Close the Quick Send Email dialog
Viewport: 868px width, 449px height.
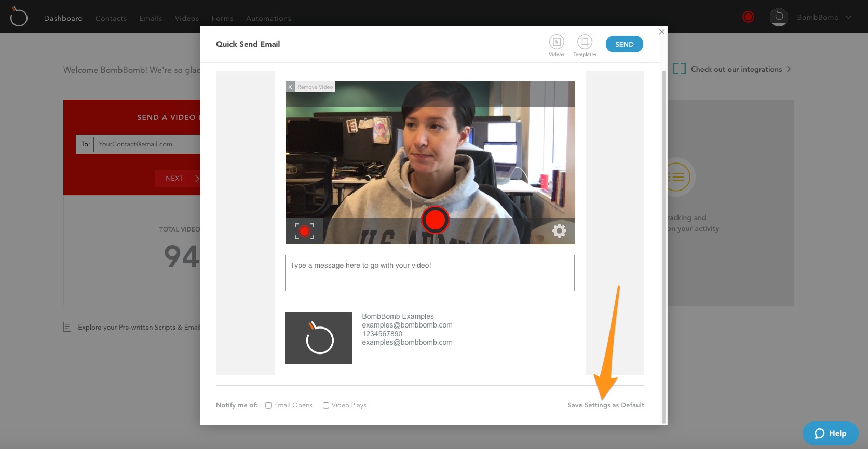[661, 32]
